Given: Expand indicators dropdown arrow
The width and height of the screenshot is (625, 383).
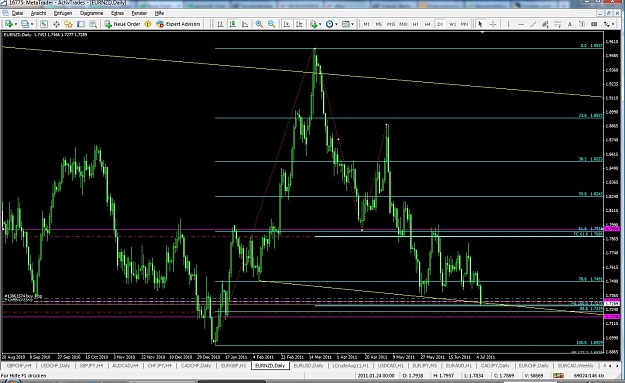Looking at the screenshot, I should (x=320, y=24).
